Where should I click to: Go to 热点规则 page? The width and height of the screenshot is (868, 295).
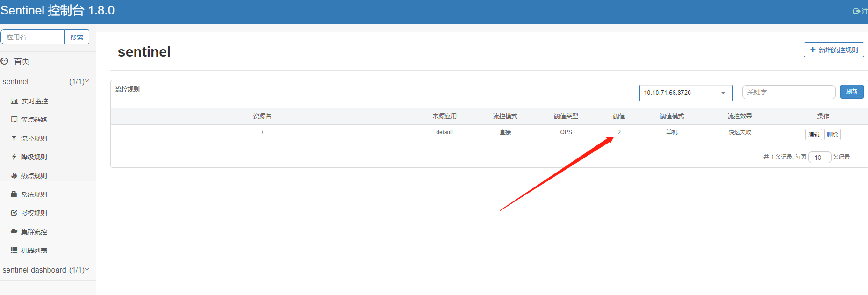[34, 176]
